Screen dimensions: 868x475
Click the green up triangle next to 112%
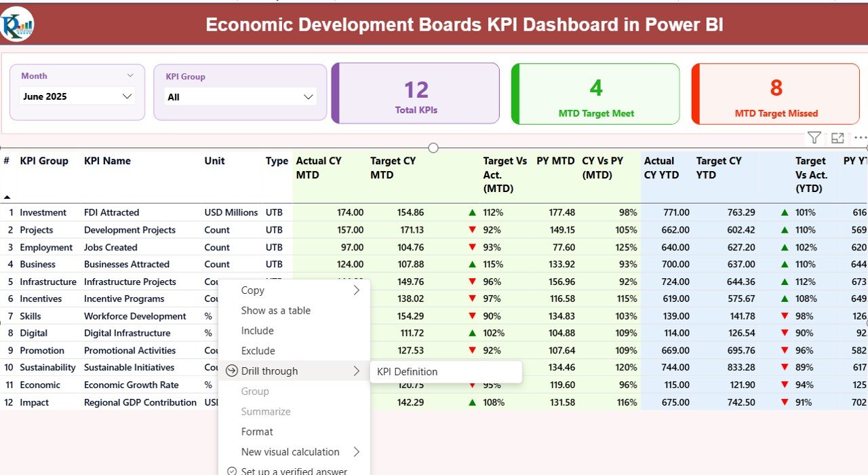pyautogui.click(x=473, y=212)
